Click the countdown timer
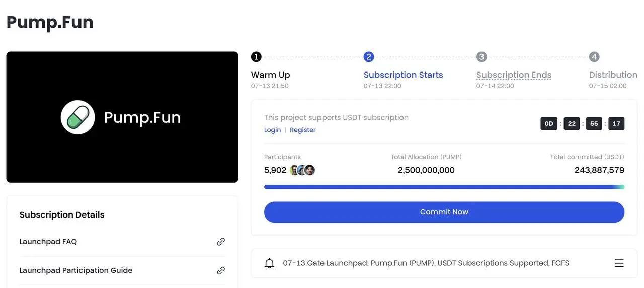Screen dimensions: 644x288 [x=582, y=123]
